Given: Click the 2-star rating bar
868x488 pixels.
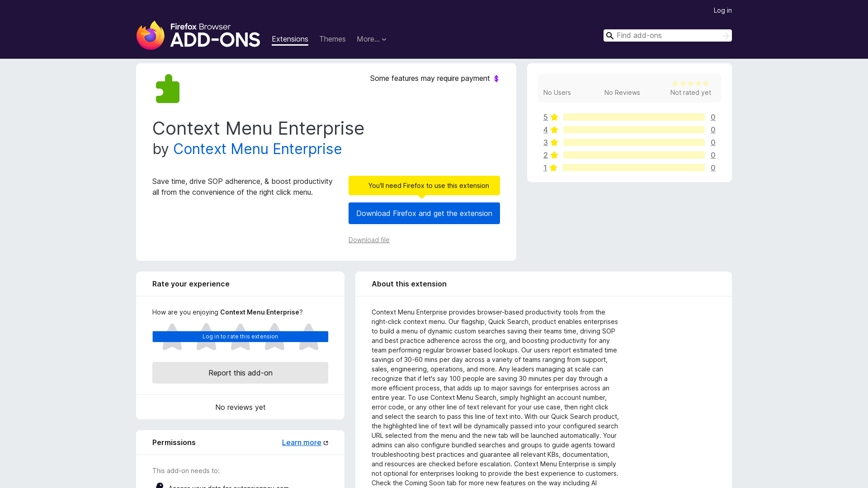Looking at the screenshot, I should [634, 155].
